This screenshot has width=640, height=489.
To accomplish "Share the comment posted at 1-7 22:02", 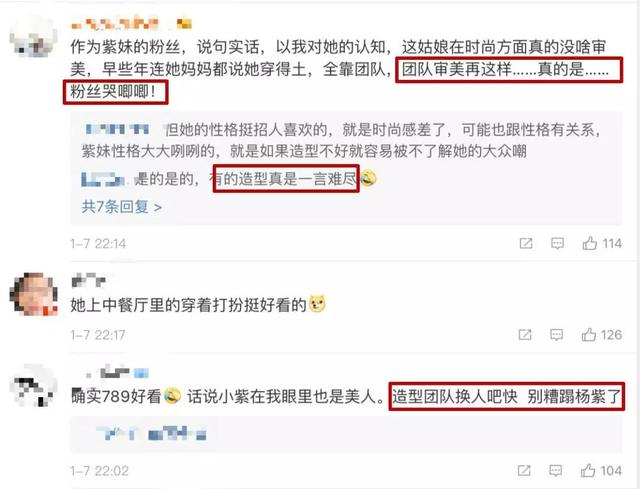I will point(524,471).
